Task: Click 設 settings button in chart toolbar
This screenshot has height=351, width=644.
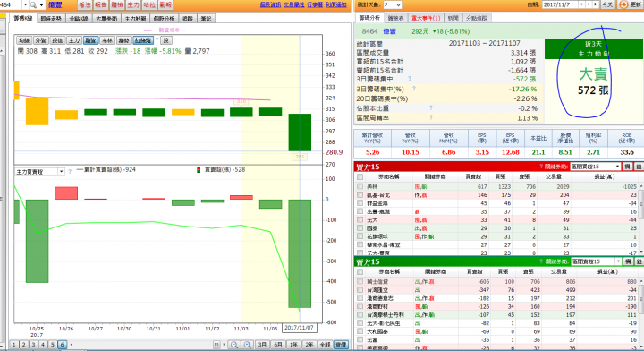Action: [166, 40]
